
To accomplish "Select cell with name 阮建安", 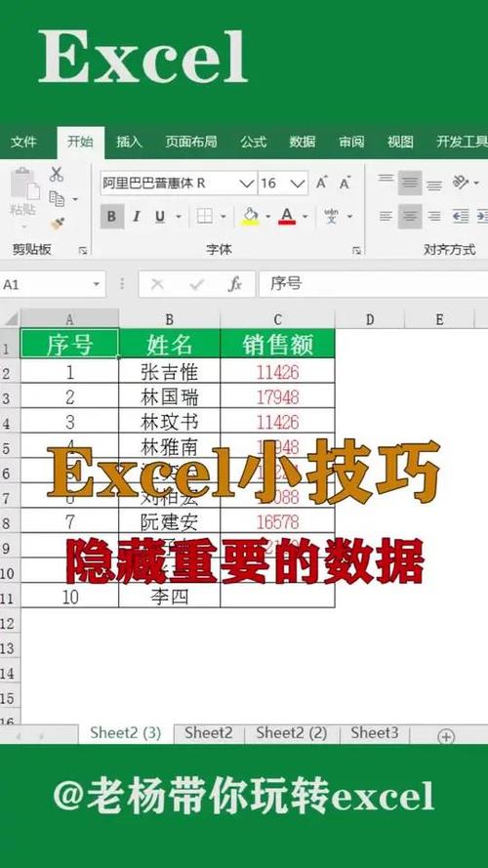I will [x=169, y=521].
